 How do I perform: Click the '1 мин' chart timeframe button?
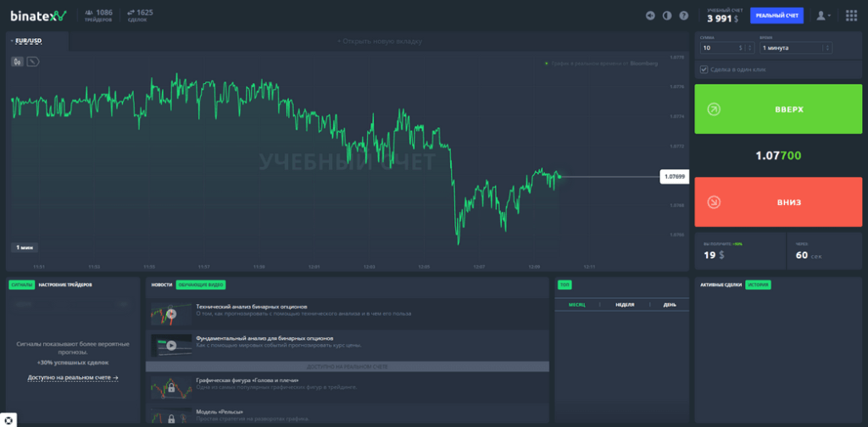tap(25, 247)
